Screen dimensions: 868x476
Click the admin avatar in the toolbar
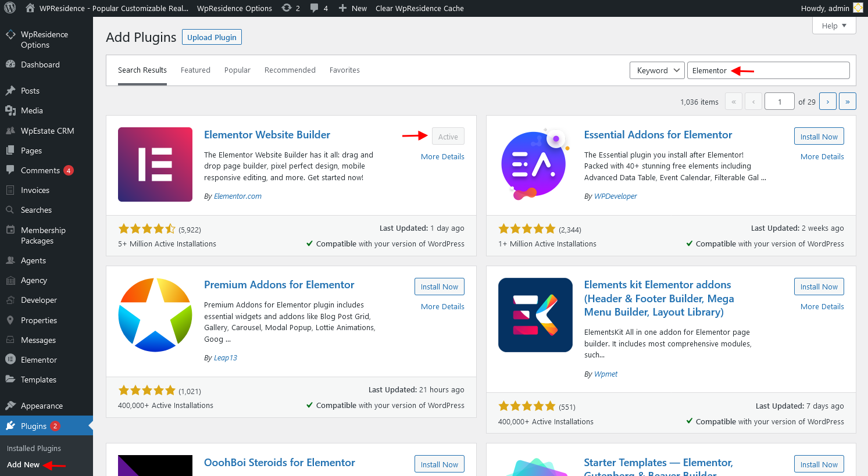858,8
